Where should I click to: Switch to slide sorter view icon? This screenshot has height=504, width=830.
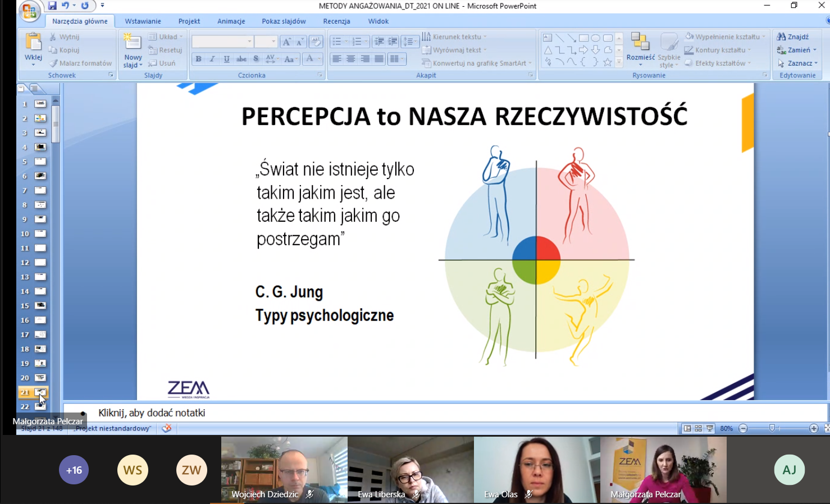pyautogui.click(x=698, y=428)
